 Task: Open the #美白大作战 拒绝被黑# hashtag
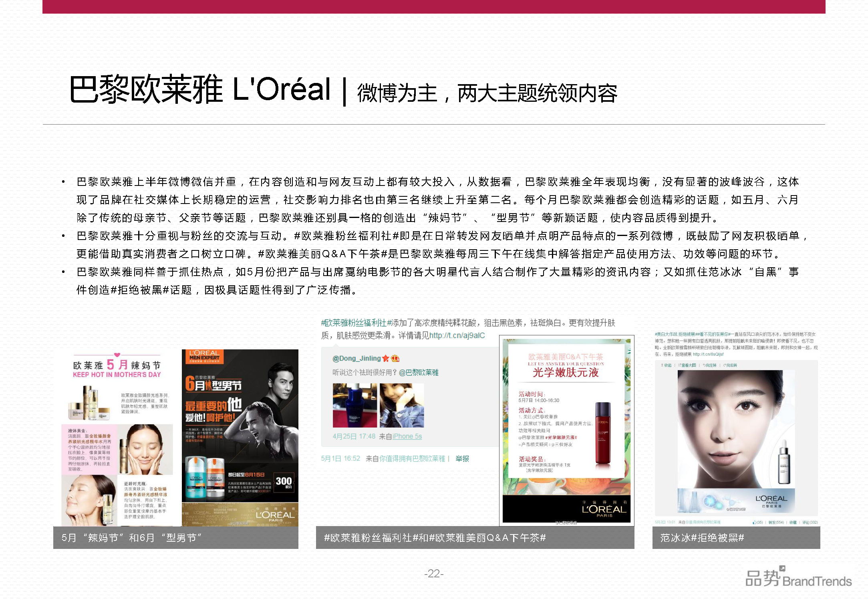tap(677, 334)
